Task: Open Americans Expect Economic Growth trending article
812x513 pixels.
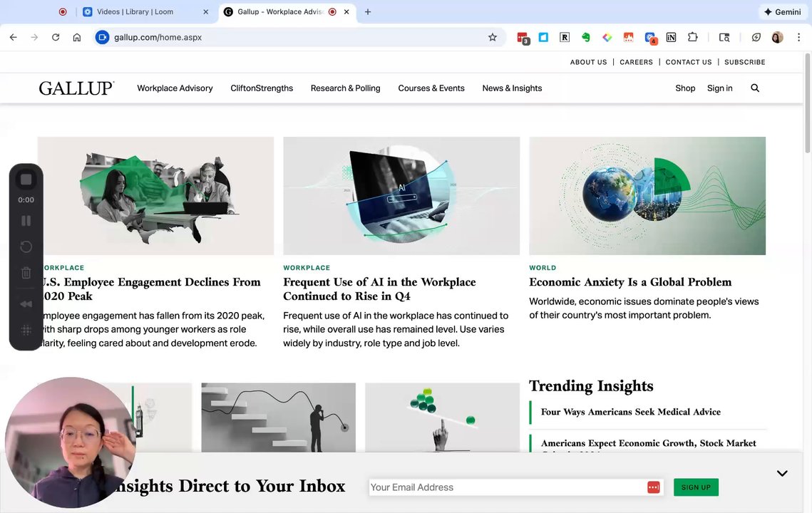Action: [x=648, y=445]
